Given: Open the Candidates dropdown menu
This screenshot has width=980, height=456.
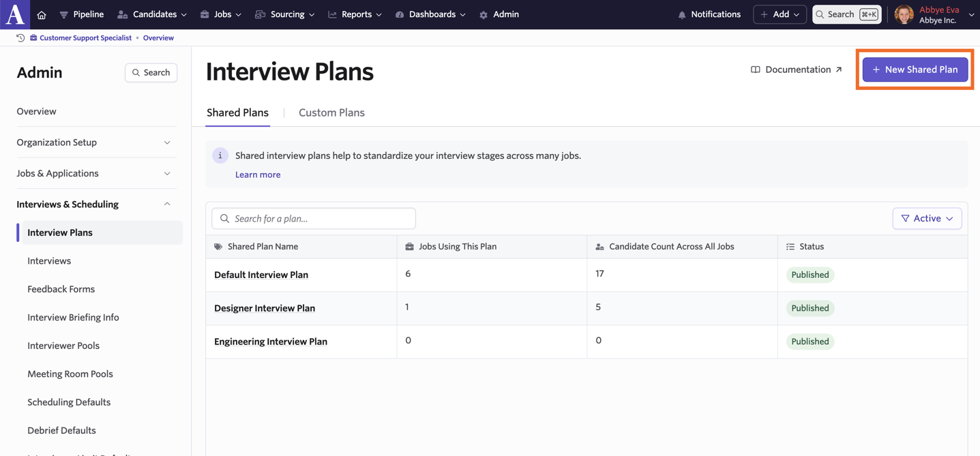Looking at the screenshot, I should click(152, 14).
